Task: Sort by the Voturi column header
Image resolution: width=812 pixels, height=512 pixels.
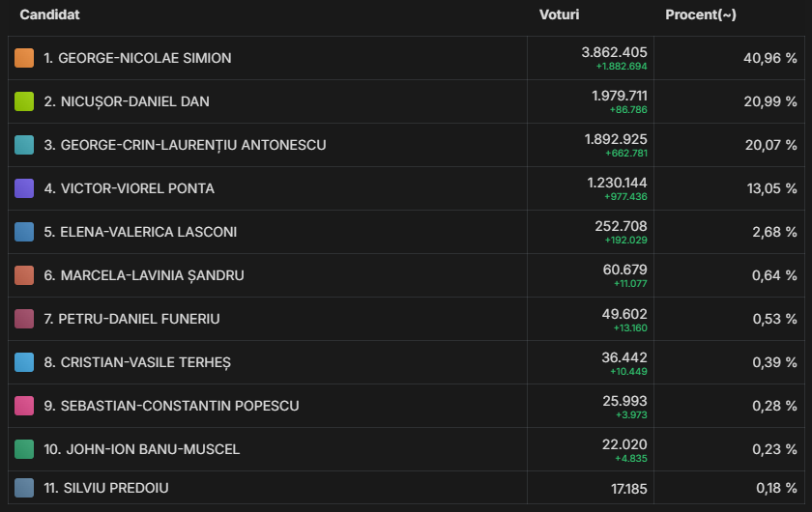Action: pyautogui.click(x=560, y=15)
